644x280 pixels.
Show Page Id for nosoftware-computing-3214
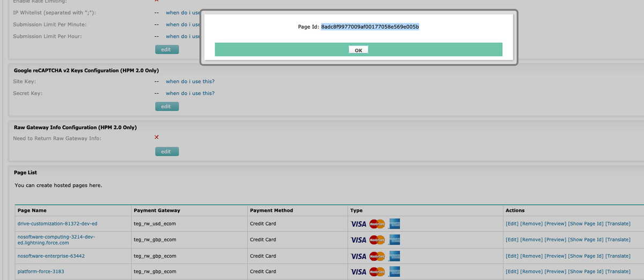point(586,240)
